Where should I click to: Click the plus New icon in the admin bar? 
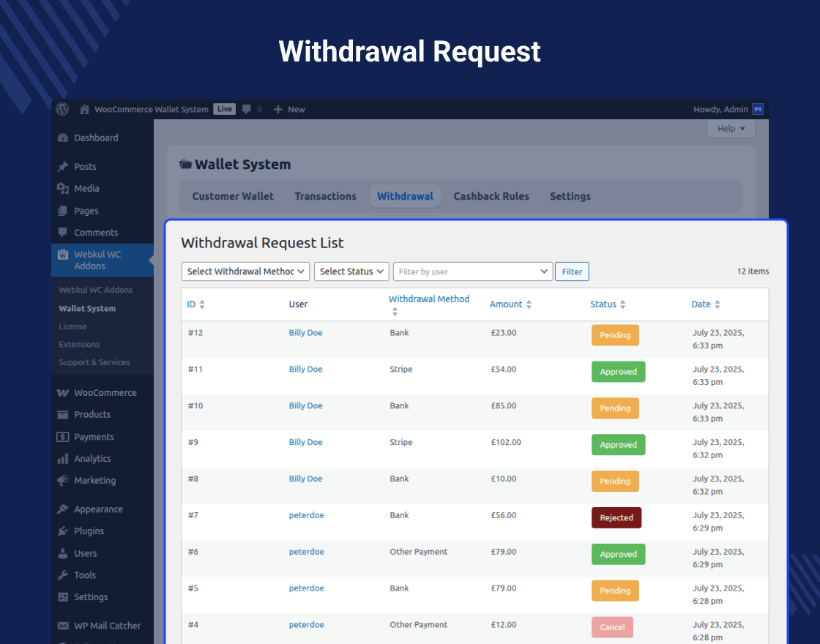click(277, 109)
